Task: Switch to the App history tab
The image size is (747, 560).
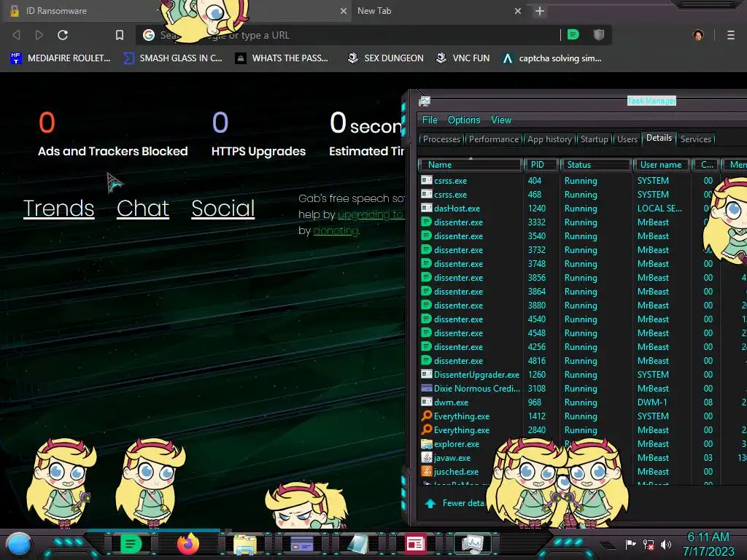Action: [549, 139]
